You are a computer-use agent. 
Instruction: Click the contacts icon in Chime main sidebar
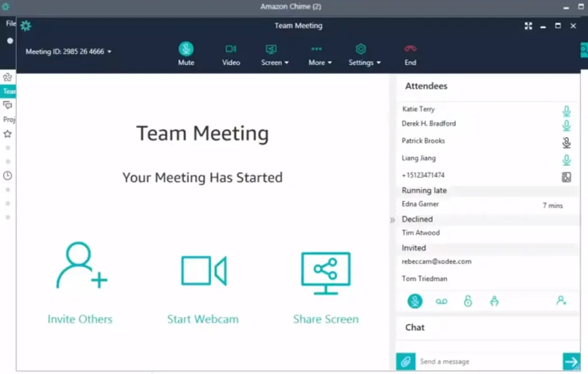pos(7,77)
